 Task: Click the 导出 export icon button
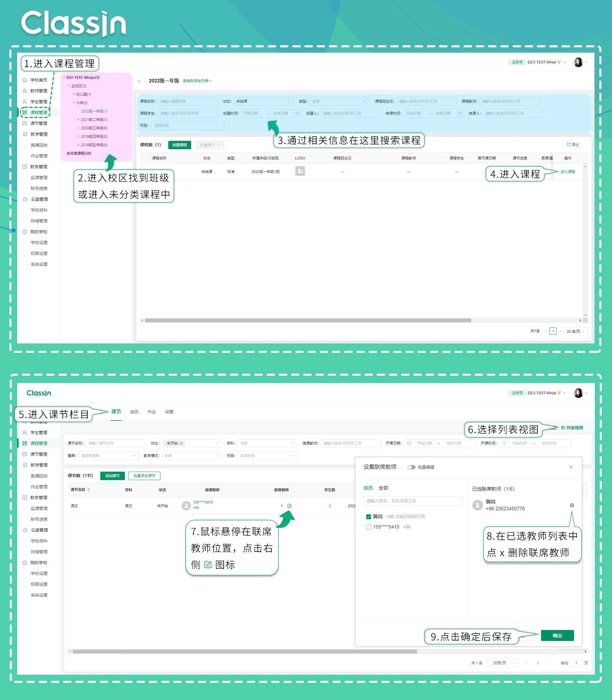pyautogui.click(x=573, y=144)
